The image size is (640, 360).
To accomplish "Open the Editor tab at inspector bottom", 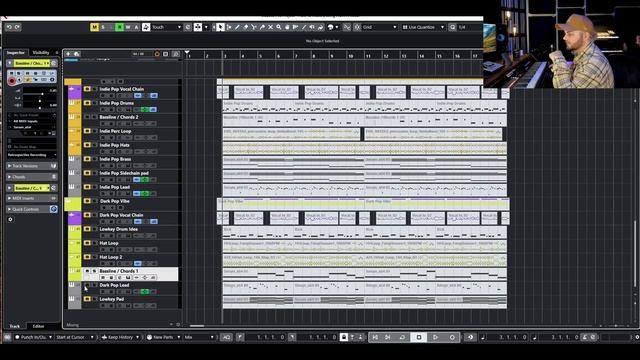I will [x=38, y=326].
